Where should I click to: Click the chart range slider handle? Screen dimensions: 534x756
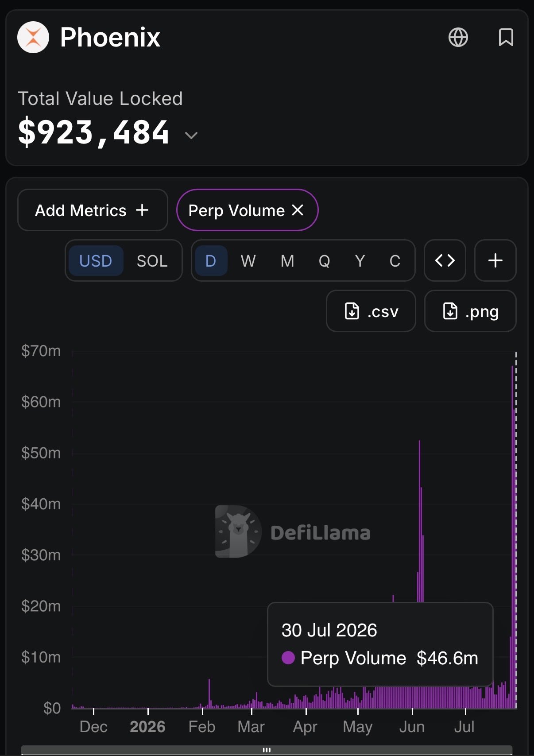coord(267,750)
